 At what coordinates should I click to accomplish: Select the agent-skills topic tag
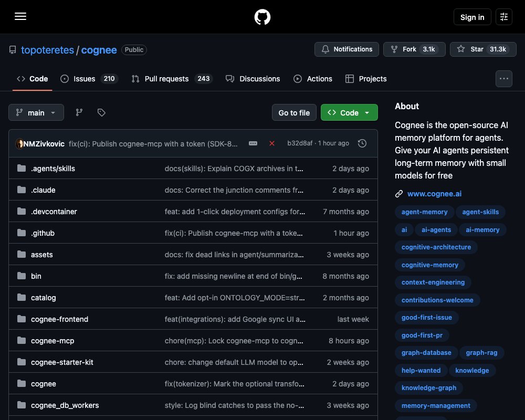click(x=480, y=212)
